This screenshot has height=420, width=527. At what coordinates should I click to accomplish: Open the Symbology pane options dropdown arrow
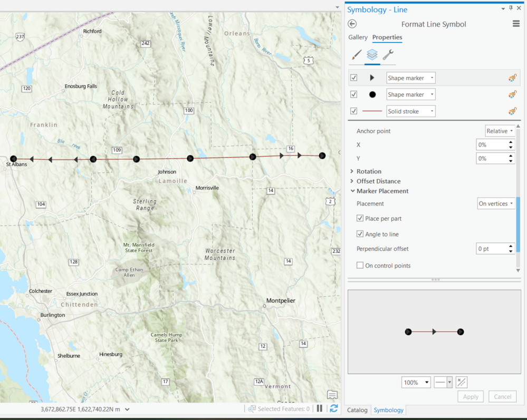(x=503, y=9)
